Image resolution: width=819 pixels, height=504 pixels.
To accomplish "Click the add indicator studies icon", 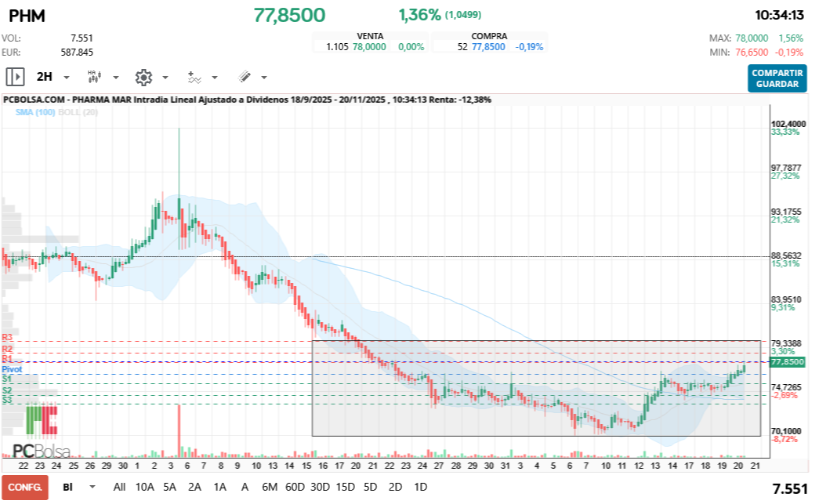I will tap(194, 77).
